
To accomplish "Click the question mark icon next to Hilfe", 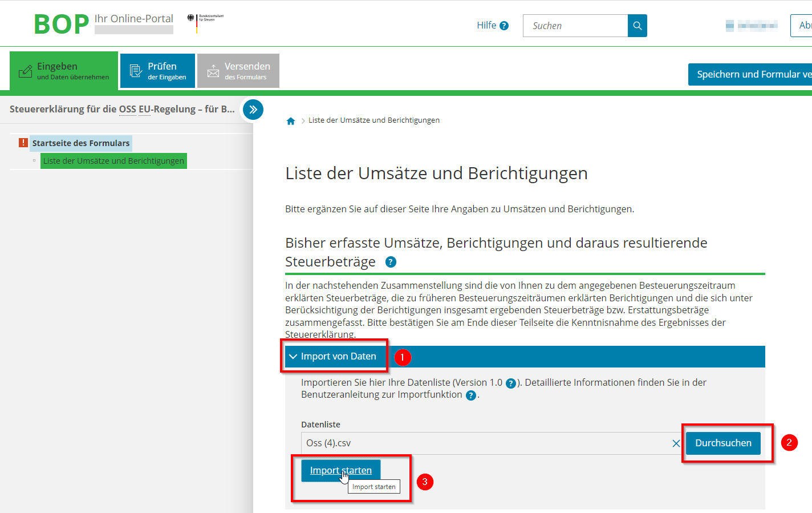I will coord(504,26).
